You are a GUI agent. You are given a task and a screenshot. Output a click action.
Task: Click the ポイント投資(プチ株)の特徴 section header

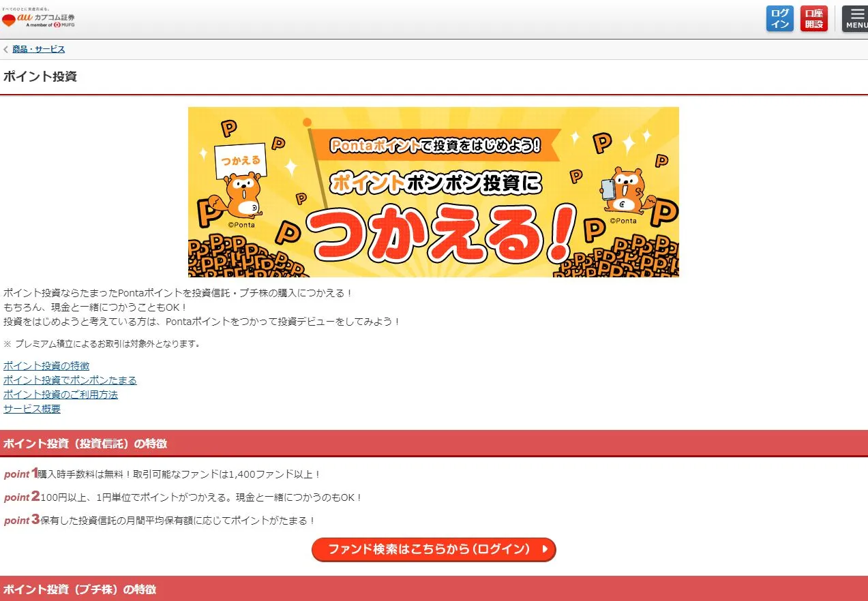434,589
